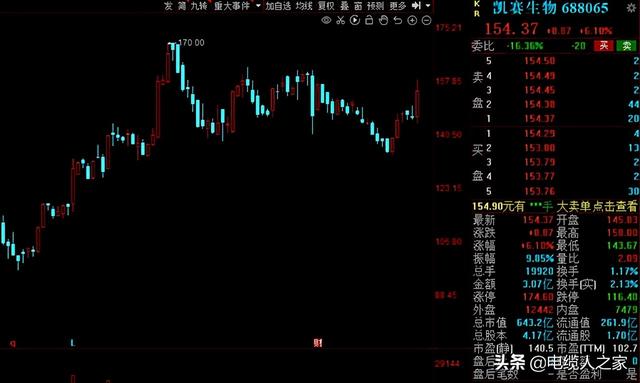Screen dimensions: 640x383
Task: Click the 涨停 limit-up price 174.60
Action: tap(538, 297)
